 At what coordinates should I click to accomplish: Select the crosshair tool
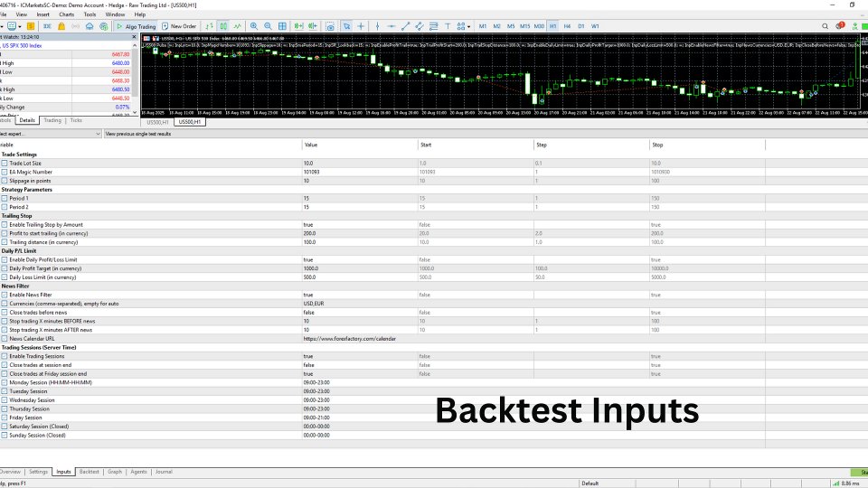click(x=361, y=26)
